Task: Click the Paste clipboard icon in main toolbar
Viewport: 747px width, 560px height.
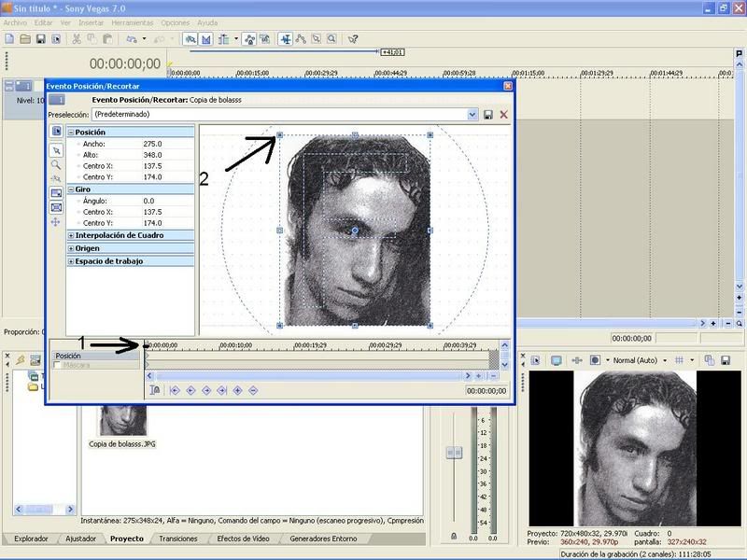Action: [107, 39]
